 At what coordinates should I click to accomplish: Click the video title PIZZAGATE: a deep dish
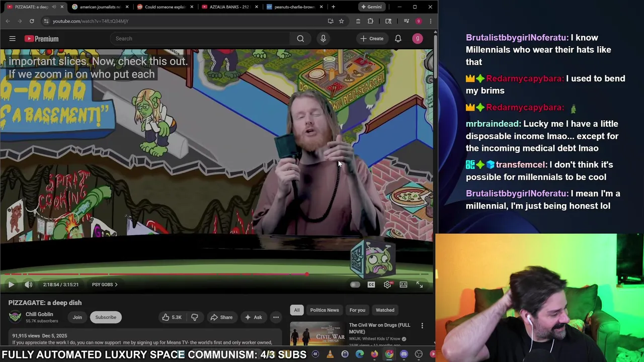tap(45, 303)
